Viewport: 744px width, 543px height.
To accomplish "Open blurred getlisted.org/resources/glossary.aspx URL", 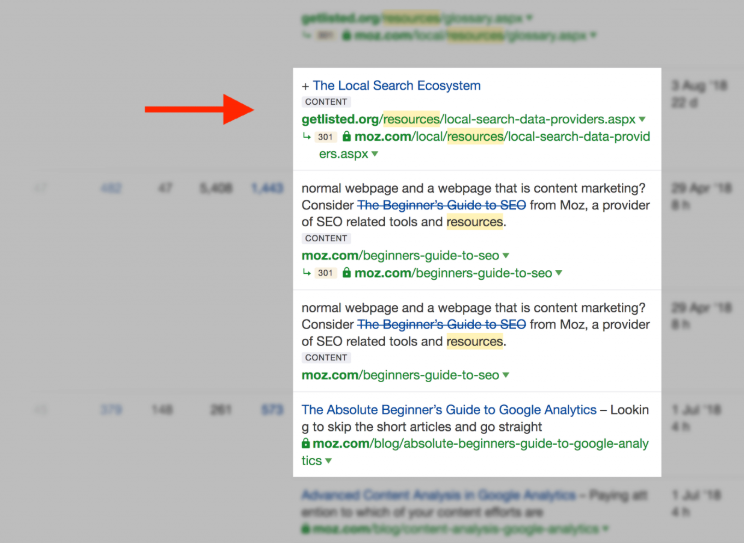I will (412, 19).
